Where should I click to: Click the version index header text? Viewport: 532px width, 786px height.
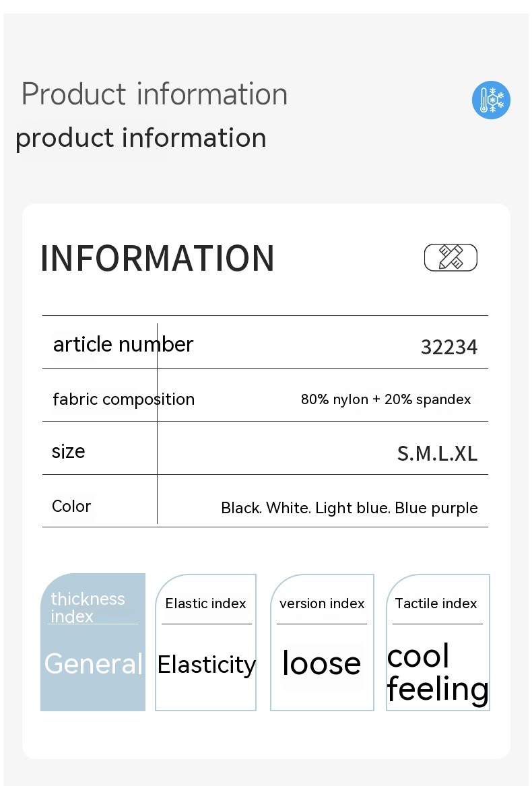[x=322, y=603]
